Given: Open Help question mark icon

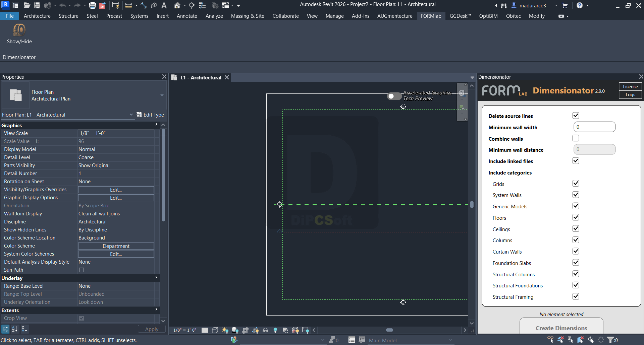Looking at the screenshot, I should [x=579, y=5].
